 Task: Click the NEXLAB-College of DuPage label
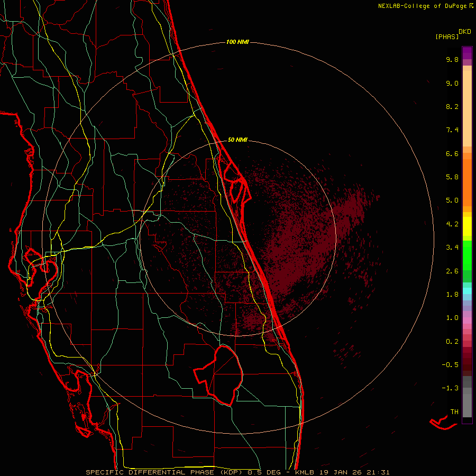(x=423, y=6)
